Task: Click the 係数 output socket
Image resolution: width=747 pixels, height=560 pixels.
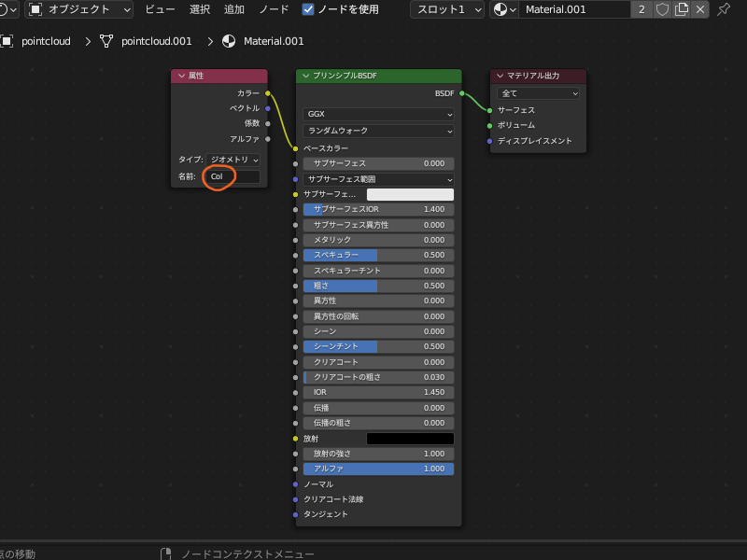Action: point(268,124)
